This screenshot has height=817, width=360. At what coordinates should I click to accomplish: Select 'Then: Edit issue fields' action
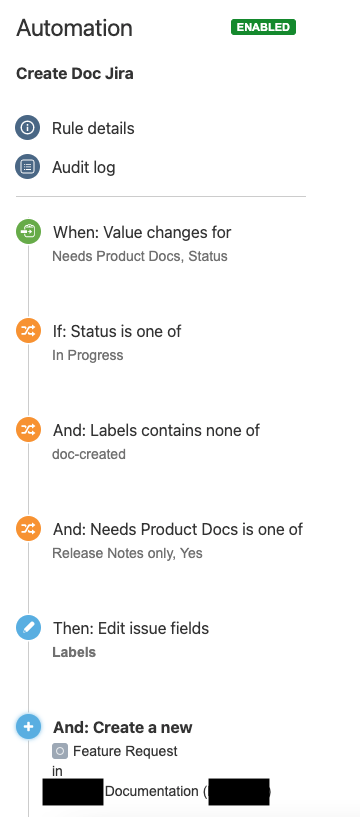pyautogui.click(x=131, y=628)
